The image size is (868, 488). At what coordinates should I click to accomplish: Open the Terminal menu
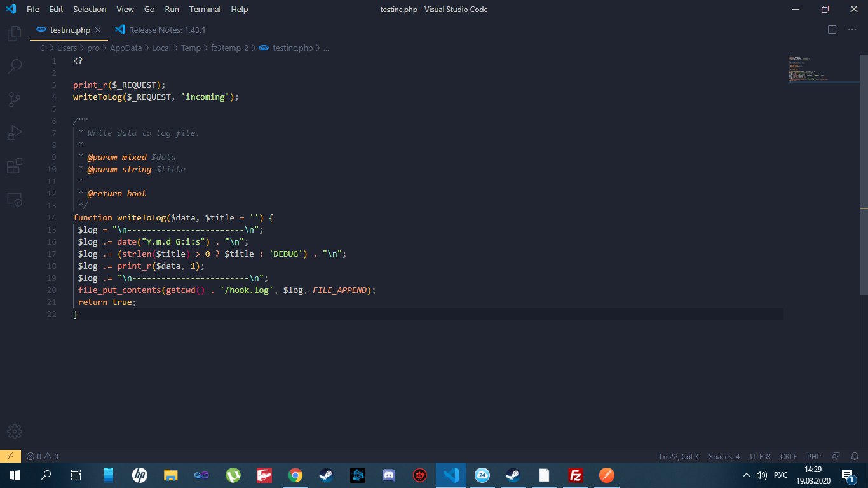pyautogui.click(x=205, y=10)
